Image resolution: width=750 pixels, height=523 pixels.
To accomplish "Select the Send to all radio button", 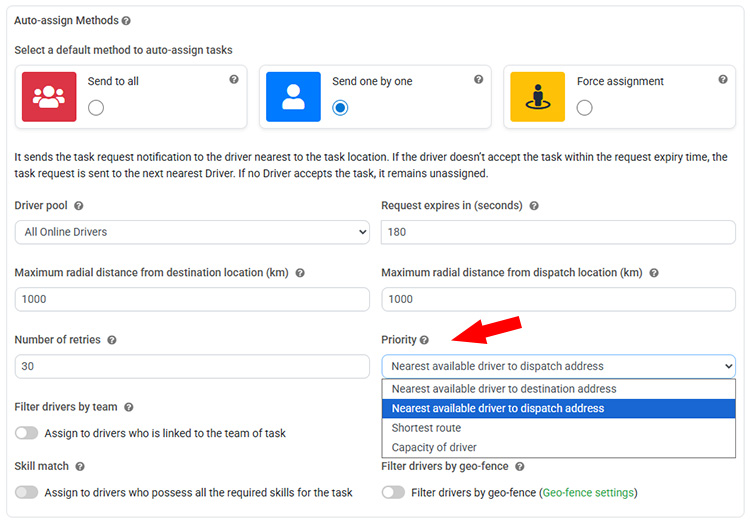I will tap(96, 108).
